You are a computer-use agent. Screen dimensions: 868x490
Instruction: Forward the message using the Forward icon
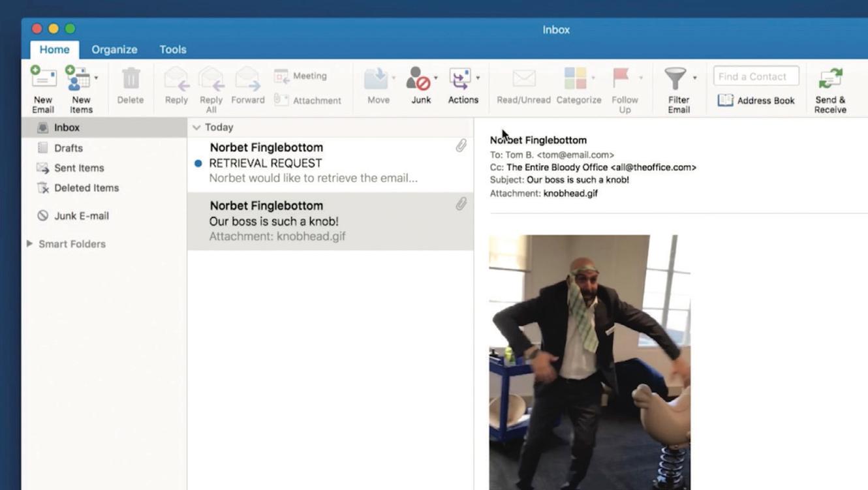coord(247,79)
